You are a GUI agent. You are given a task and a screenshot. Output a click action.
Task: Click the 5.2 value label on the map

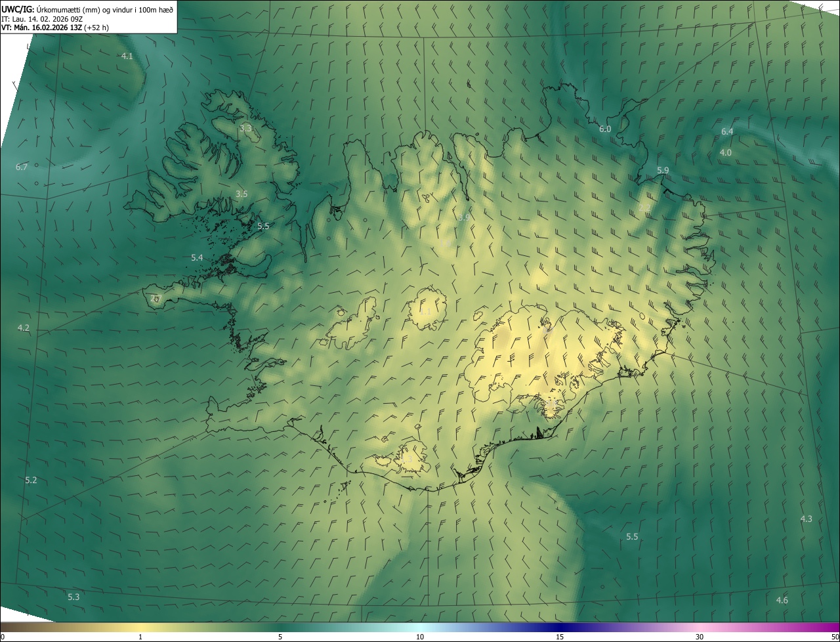31,481
